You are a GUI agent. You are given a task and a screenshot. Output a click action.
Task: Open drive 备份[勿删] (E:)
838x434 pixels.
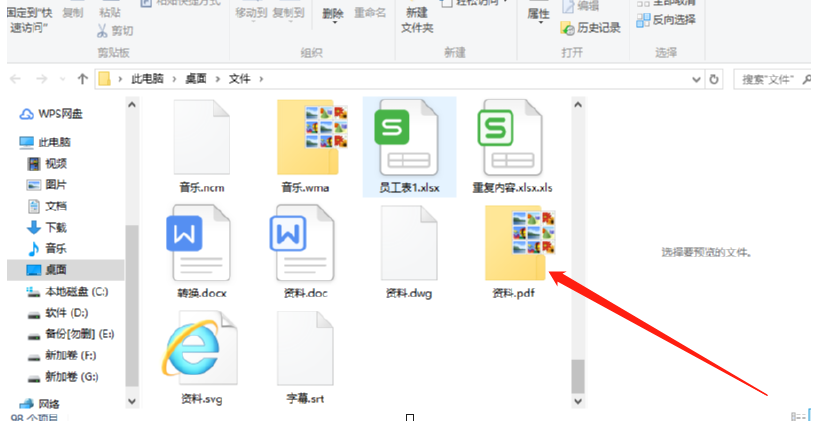click(x=71, y=334)
